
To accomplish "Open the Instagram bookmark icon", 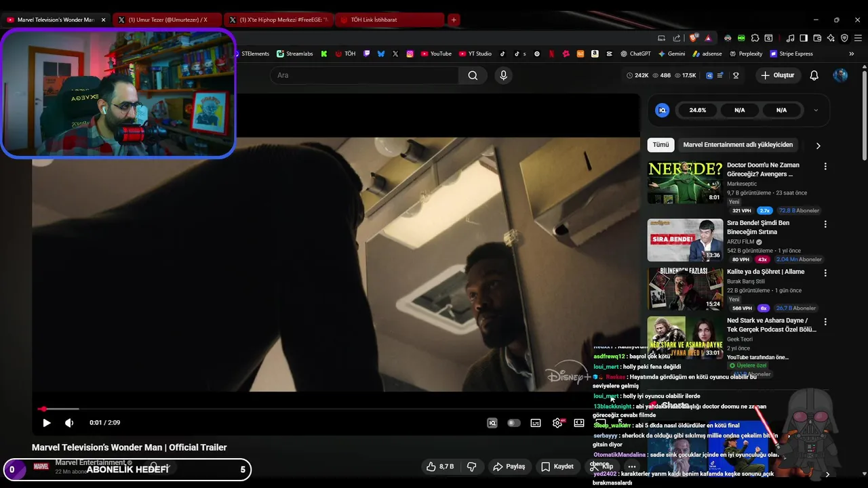I will coord(410,54).
